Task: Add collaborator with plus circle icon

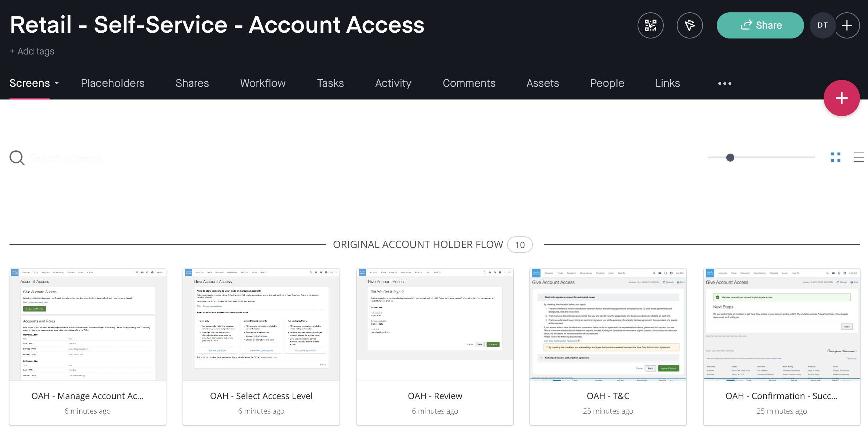Action: [847, 25]
